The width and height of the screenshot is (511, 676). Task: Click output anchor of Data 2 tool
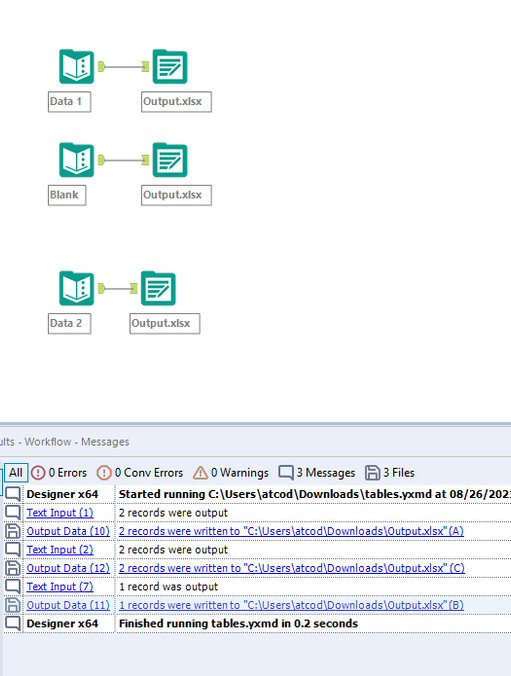[101, 288]
